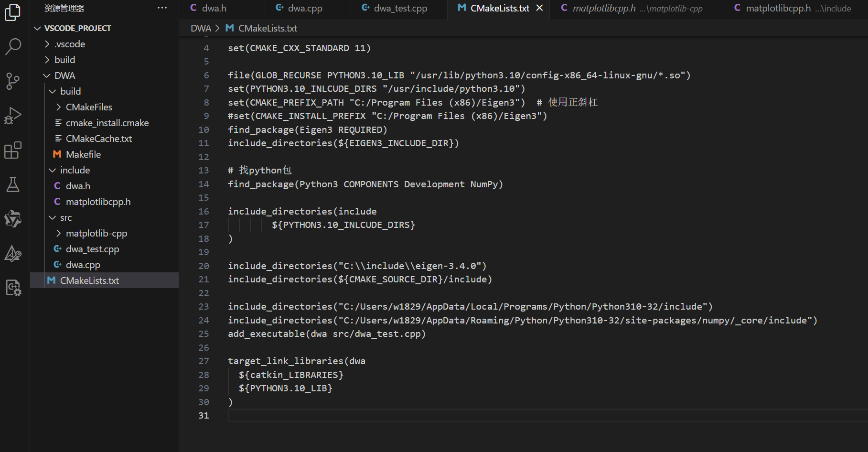
Task: Click the find_package(Eigen3 REQUIRED) line
Action: 307,129
